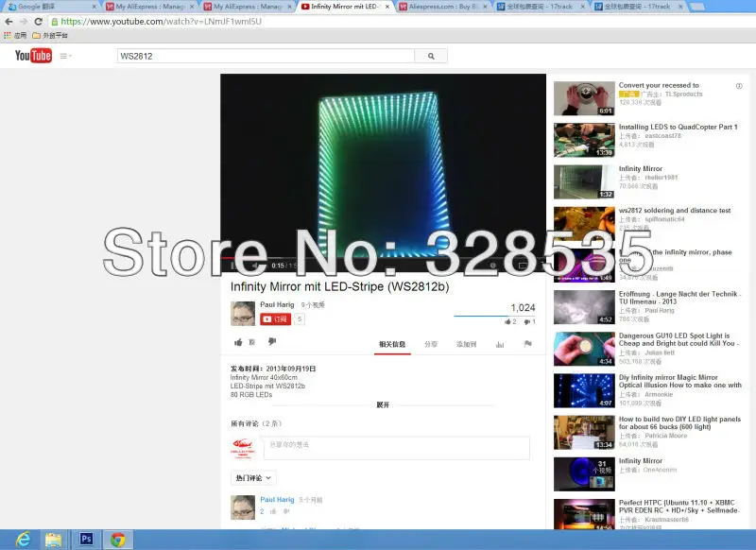Screen dimensions: 756x550
Task: Open Photoshop from taskbar
Action: click(x=87, y=539)
